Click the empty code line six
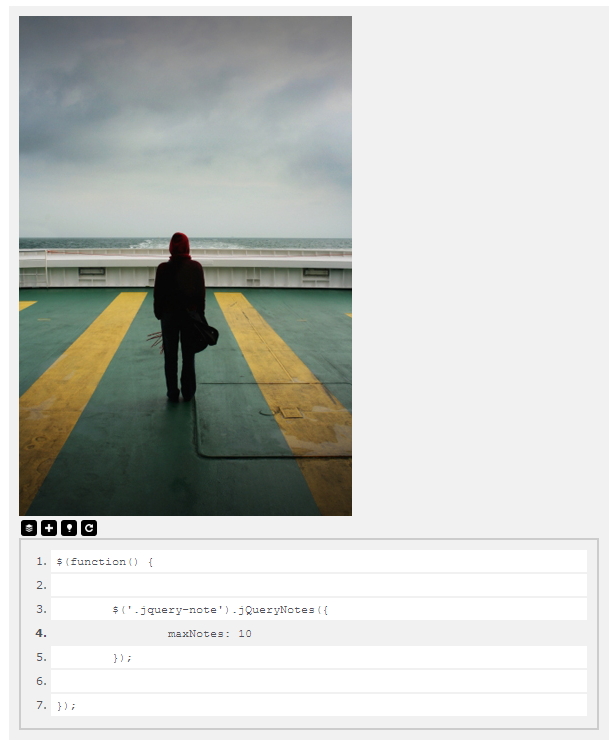This screenshot has width=611, height=744. (319, 681)
